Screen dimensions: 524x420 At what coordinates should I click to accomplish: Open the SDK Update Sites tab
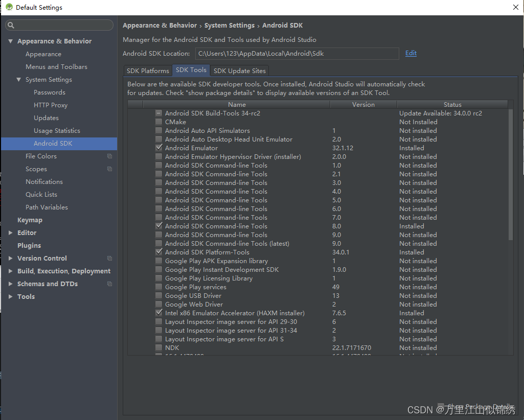point(240,71)
